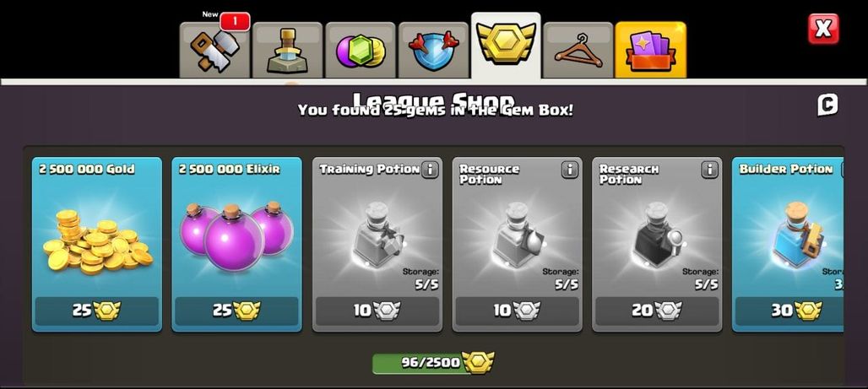Open the purple cards offers tab

tap(650, 51)
